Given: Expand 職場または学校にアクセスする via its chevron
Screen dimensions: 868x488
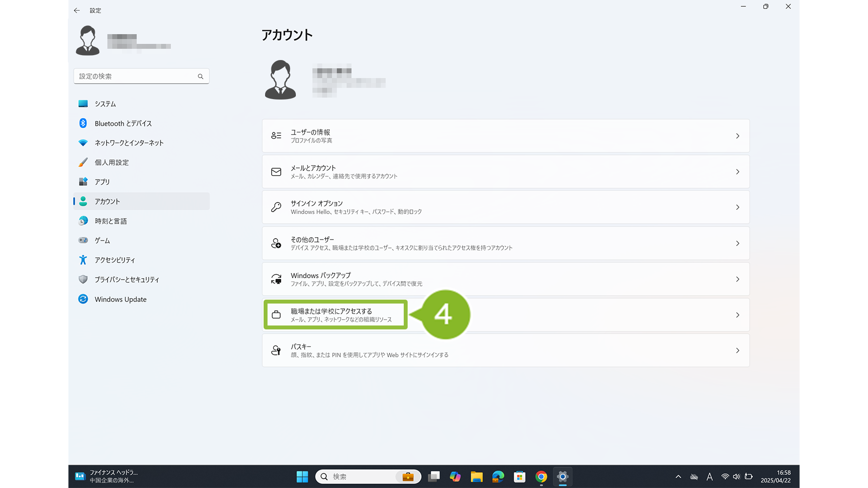Looking at the screenshot, I should [738, 315].
